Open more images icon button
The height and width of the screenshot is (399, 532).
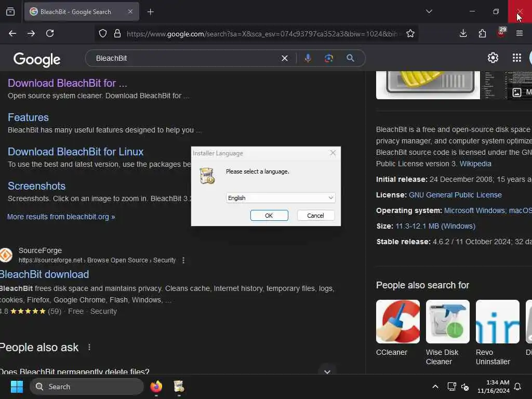click(x=520, y=92)
